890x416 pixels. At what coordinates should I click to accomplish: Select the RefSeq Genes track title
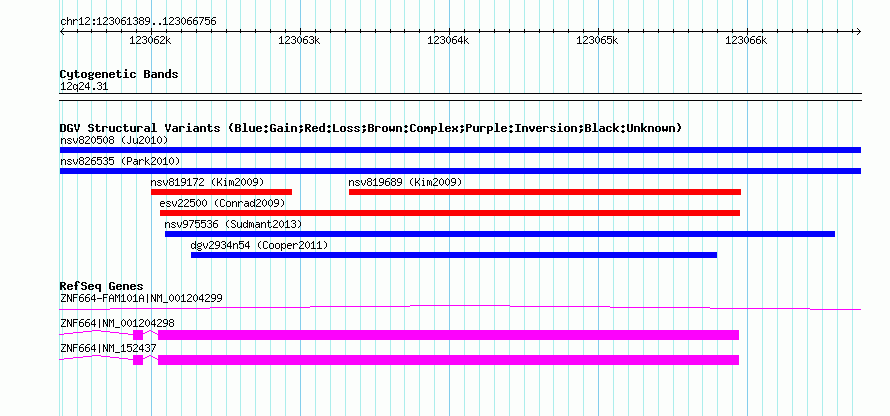pos(102,286)
